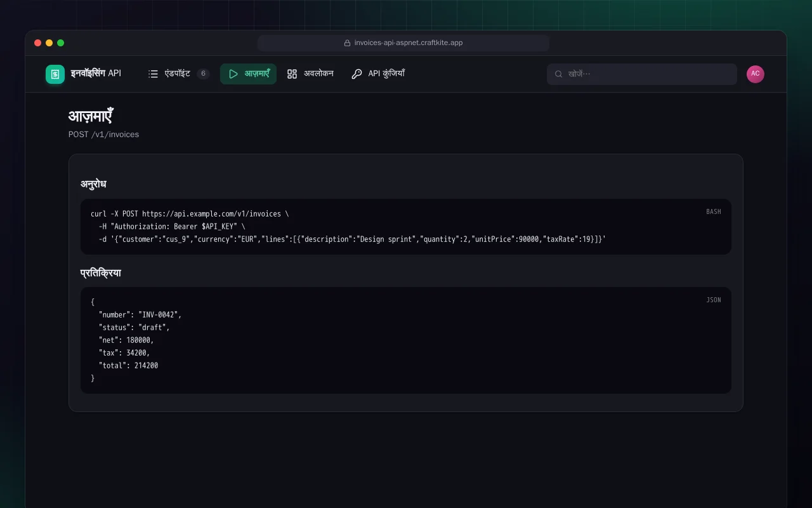Click the endpoint count badge 6
812x508 pixels.
coord(203,74)
